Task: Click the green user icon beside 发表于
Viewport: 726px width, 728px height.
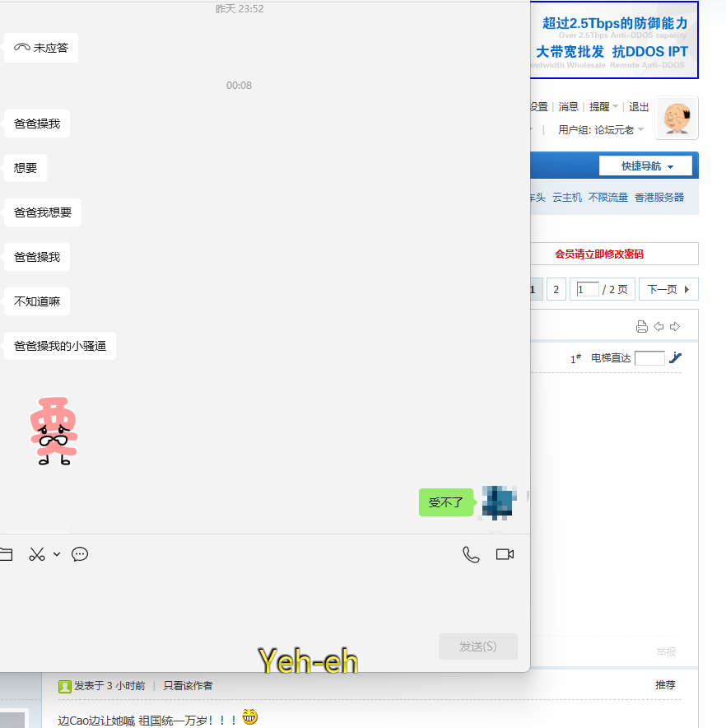Action: (64, 686)
